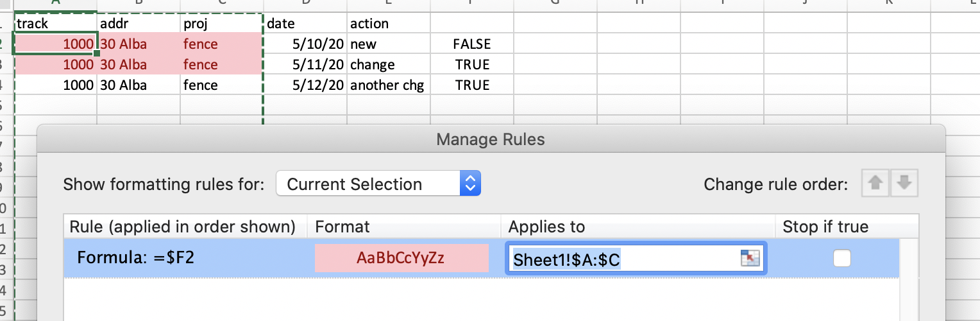
Task: Select the track header cell
Action: tap(55, 23)
